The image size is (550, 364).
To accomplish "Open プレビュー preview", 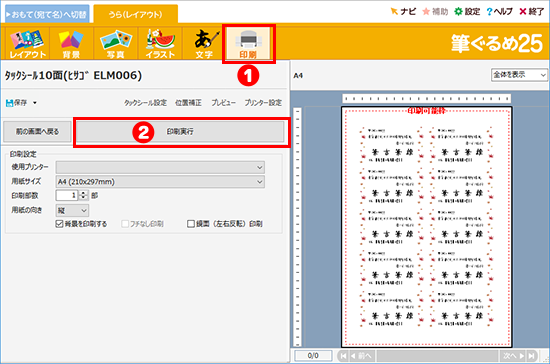I will pos(223,103).
